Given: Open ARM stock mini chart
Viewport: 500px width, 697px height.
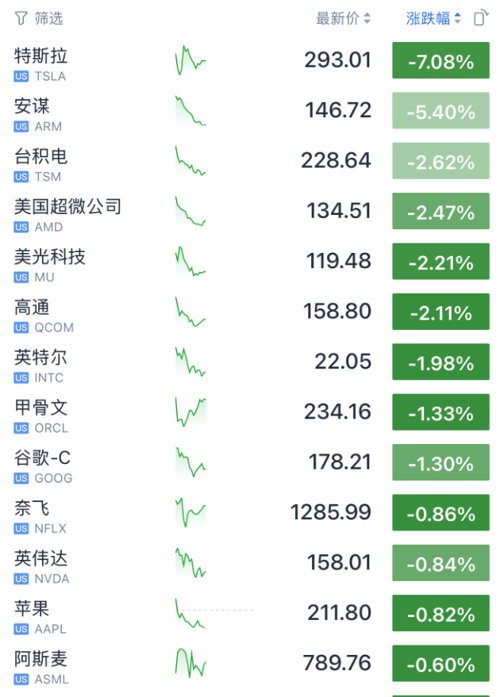Looking at the screenshot, I should [x=191, y=111].
